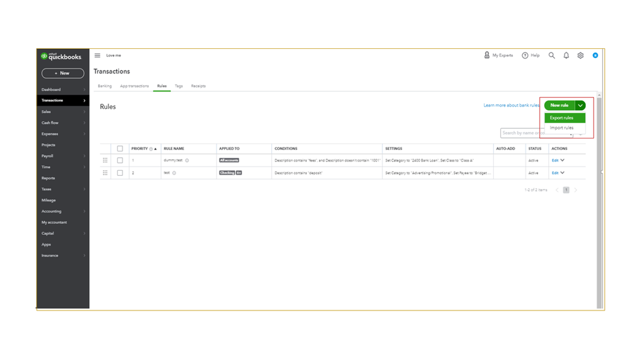Click Edit for the priority 2 rule
Viewport: 644px width, 362px height.
[555, 173]
